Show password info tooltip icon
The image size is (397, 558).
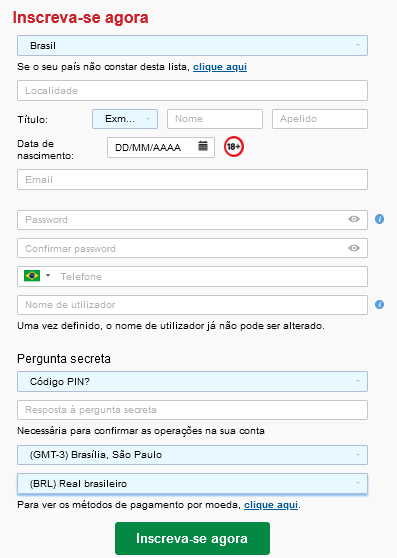click(x=379, y=219)
